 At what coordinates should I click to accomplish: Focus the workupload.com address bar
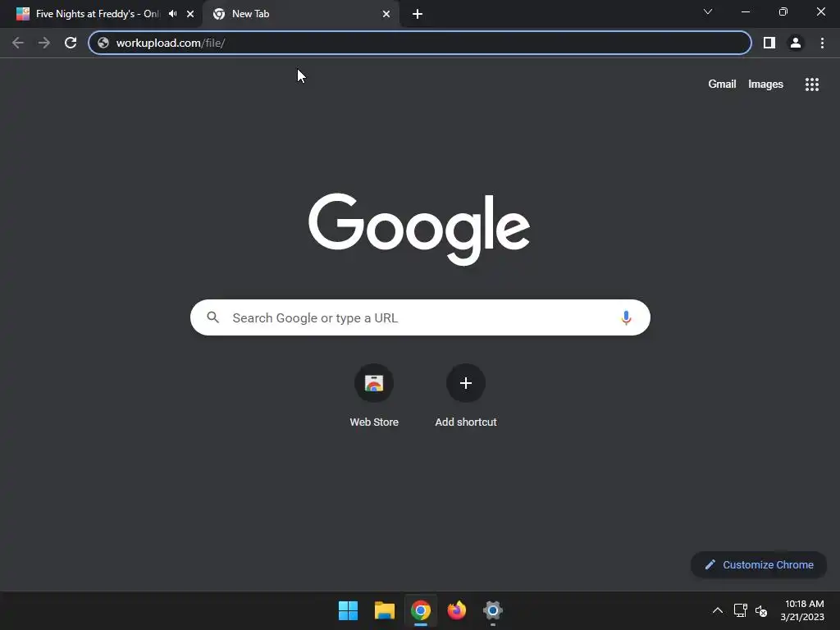click(x=419, y=43)
